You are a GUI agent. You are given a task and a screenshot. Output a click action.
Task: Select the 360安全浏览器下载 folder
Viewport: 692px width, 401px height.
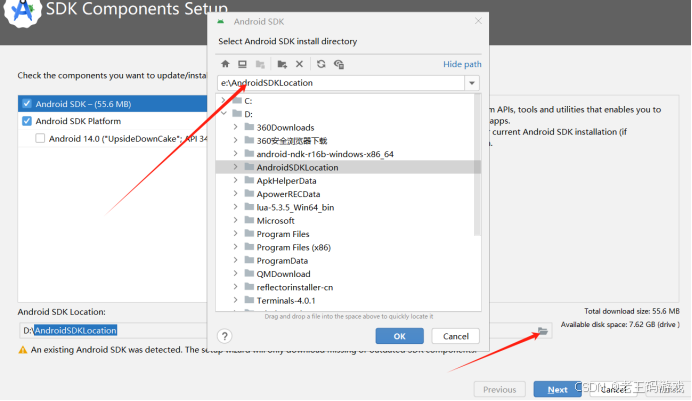(x=292, y=141)
